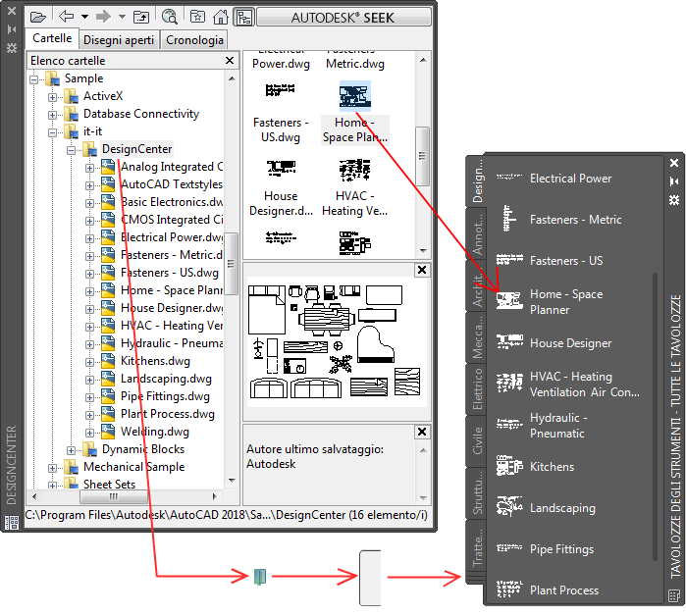Expand the ActiveX folder
Image resolution: width=686 pixels, height=616 pixels.
tap(52, 97)
